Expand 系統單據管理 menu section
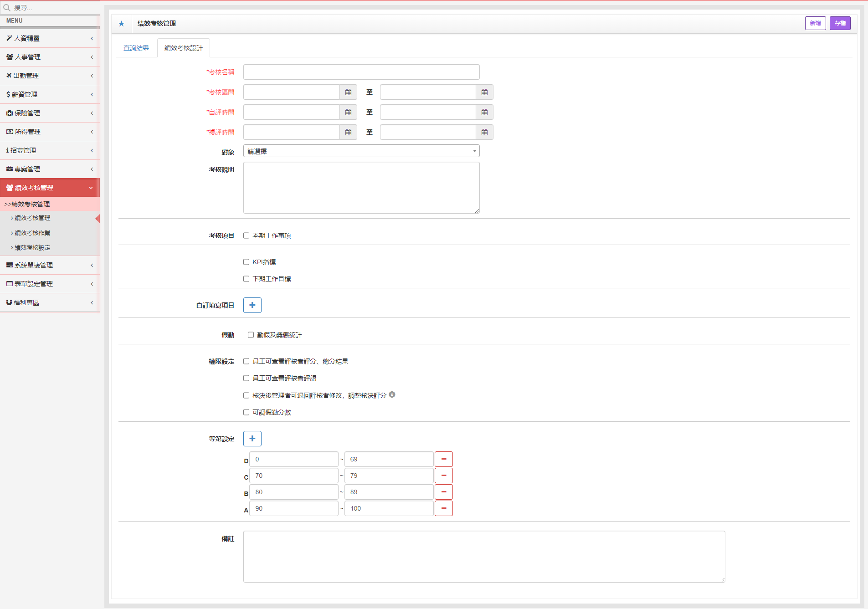 [x=50, y=265]
